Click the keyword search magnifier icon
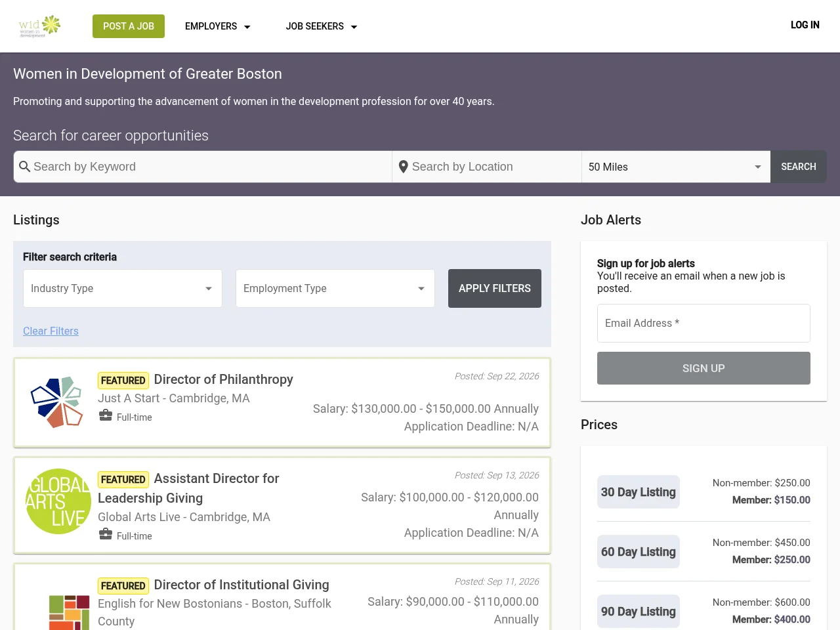 tap(25, 167)
